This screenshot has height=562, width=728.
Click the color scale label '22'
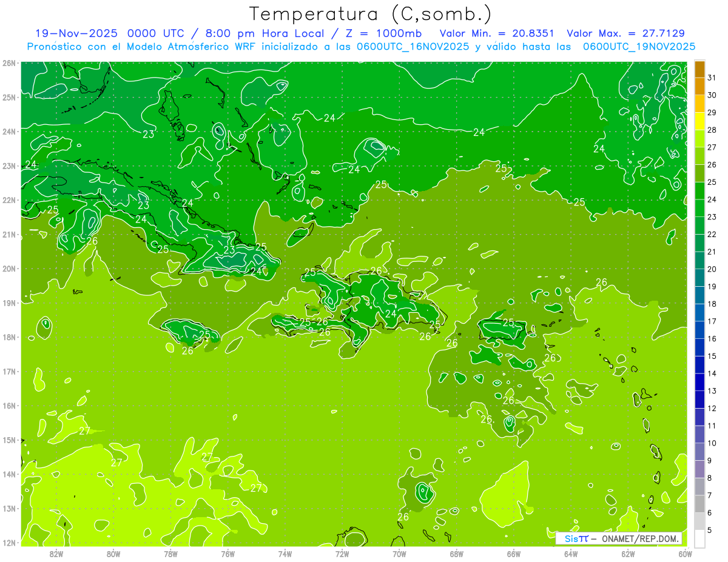click(712, 234)
